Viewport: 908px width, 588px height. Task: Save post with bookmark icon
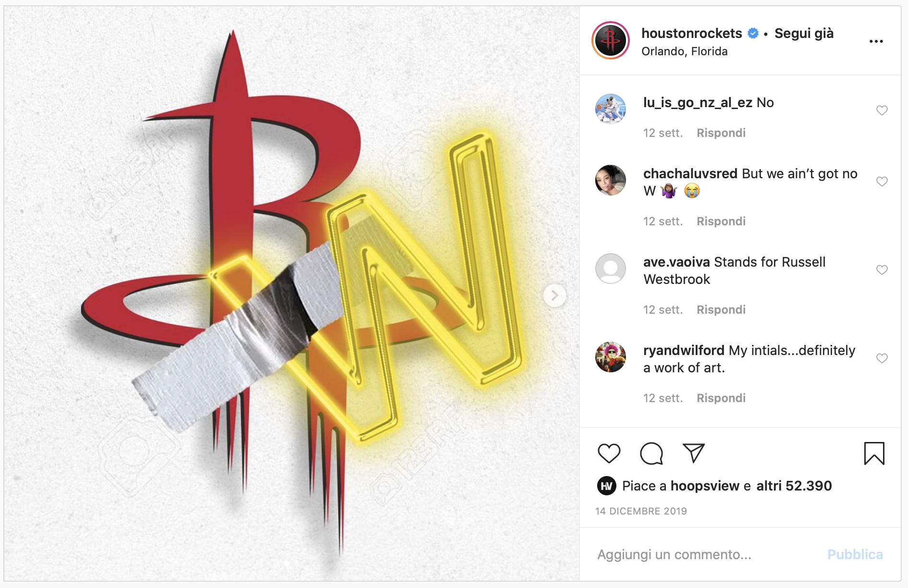pyautogui.click(x=874, y=453)
